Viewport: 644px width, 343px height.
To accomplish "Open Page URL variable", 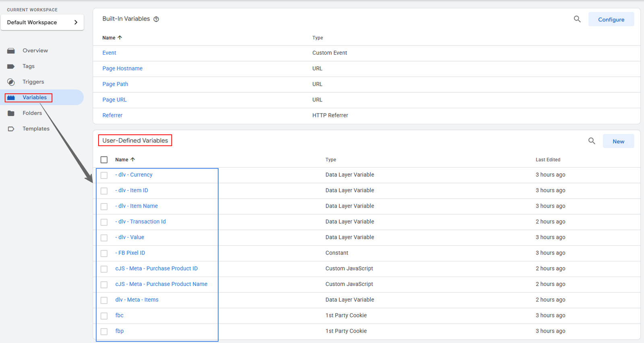I will (114, 100).
